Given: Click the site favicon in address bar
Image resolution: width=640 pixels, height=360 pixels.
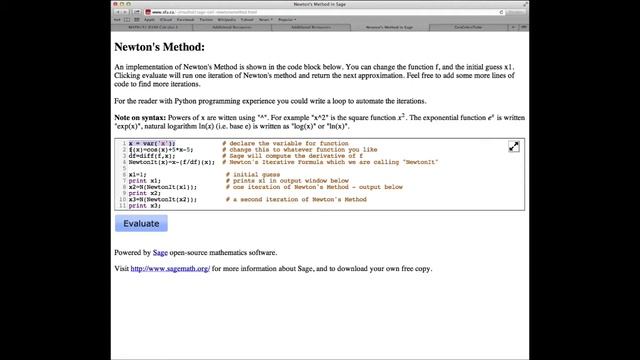Looking at the screenshot, I should [148, 12].
